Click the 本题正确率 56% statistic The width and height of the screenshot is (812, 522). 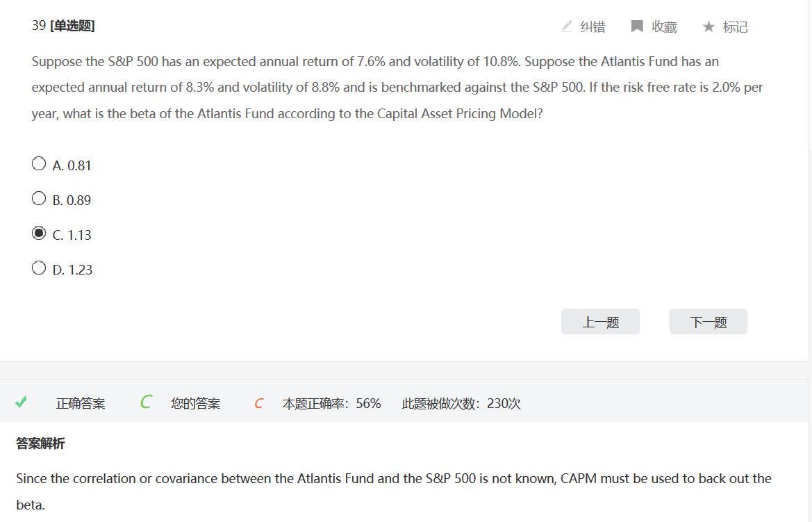(x=331, y=404)
